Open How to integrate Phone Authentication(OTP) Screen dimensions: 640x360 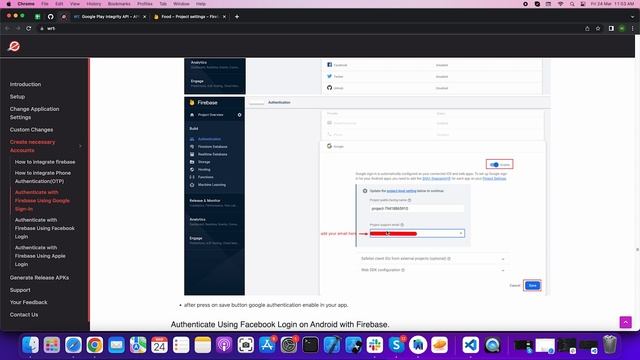coord(43,177)
